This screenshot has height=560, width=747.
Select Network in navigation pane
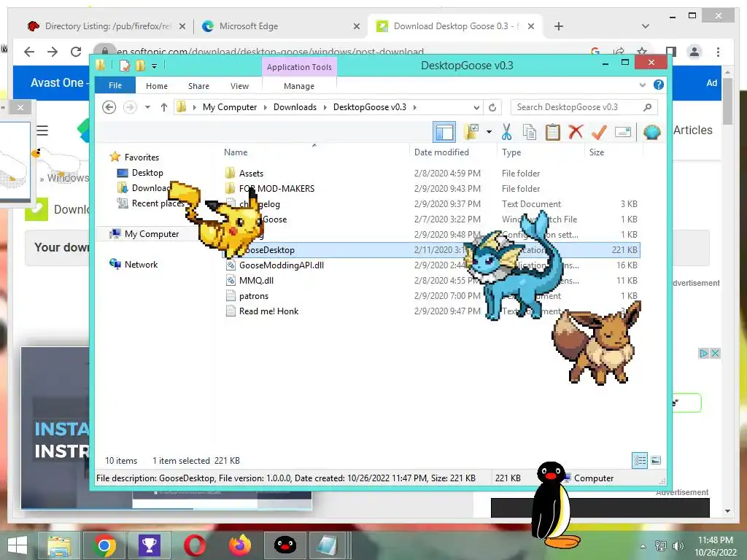[141, 264]
